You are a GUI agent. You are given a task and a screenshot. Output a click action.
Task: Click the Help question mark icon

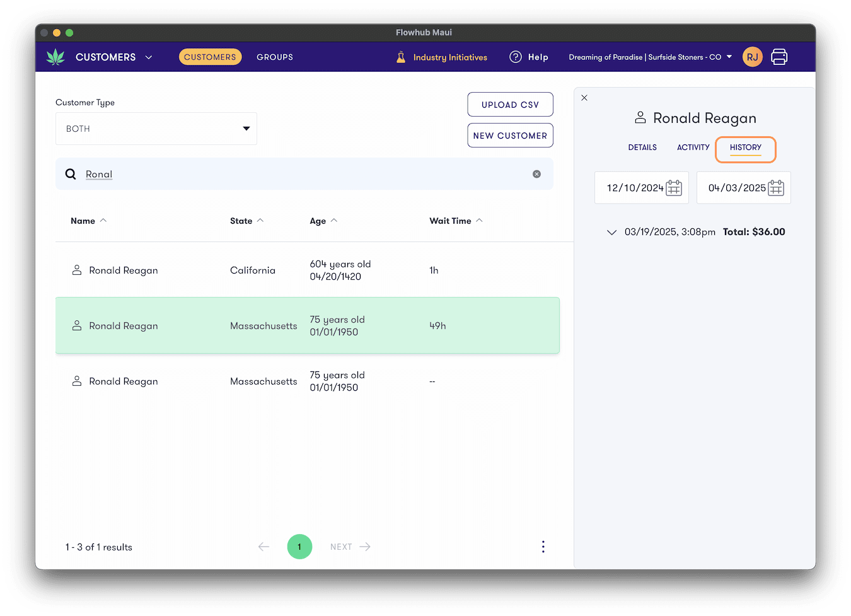[x=516, y=57]
